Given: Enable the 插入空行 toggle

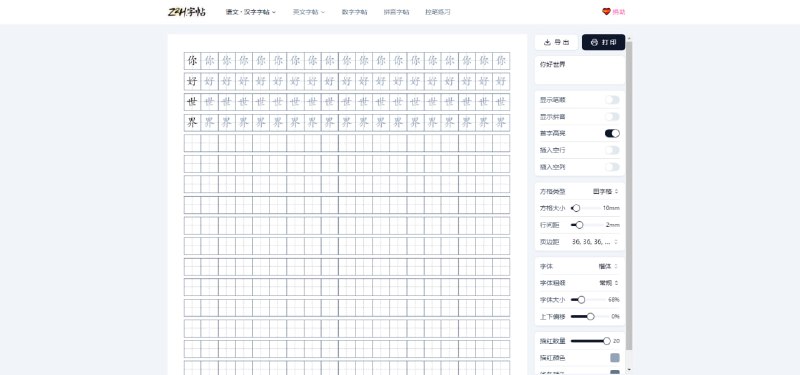Looking at the screenshot, I should coord(612,150).
